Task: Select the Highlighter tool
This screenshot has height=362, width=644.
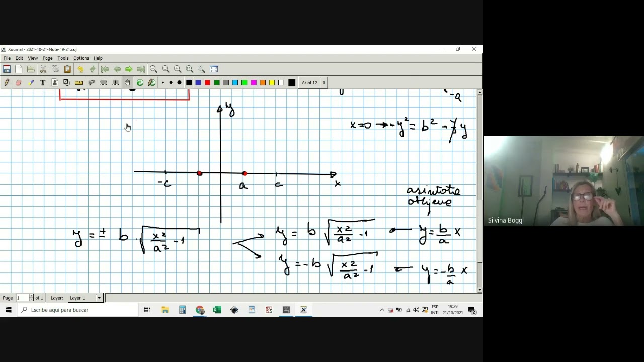Action: tap(31, 83)
